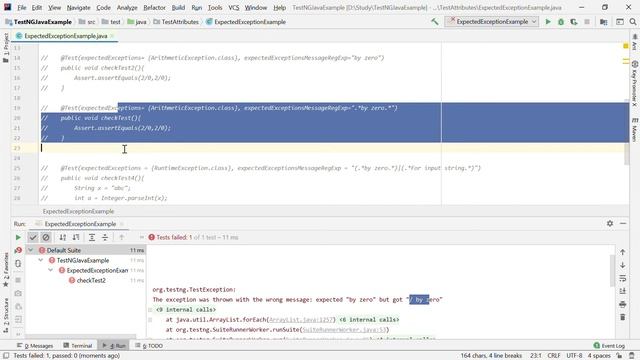Click the TestAttributes breadcrumb folder
This screenshot has height=360, width=640.
[176, 22]
